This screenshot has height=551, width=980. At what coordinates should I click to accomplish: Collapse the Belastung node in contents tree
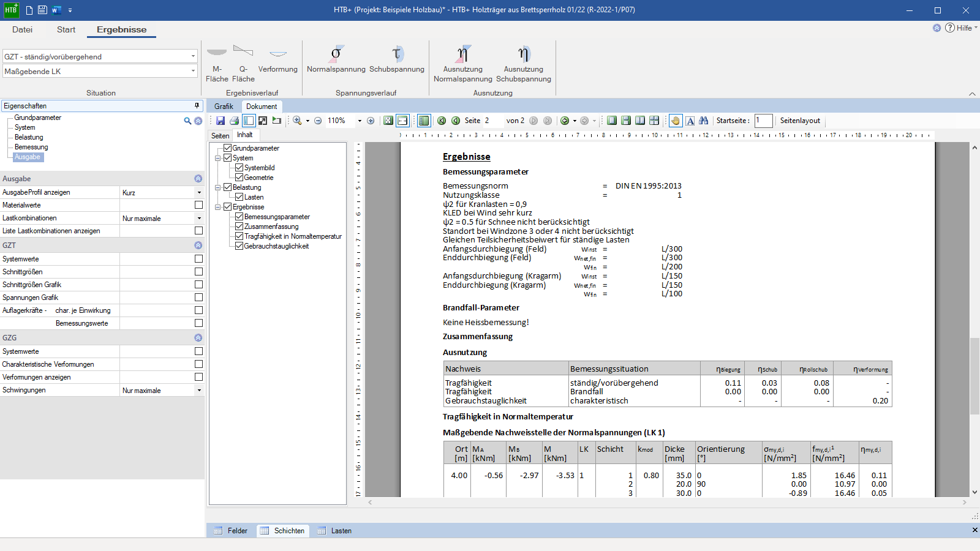coord(217,187)
